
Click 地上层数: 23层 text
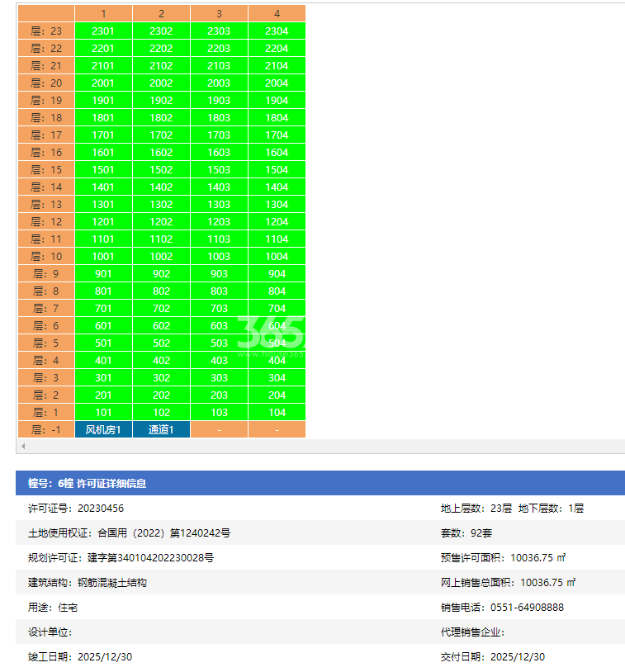click(476, 509)
